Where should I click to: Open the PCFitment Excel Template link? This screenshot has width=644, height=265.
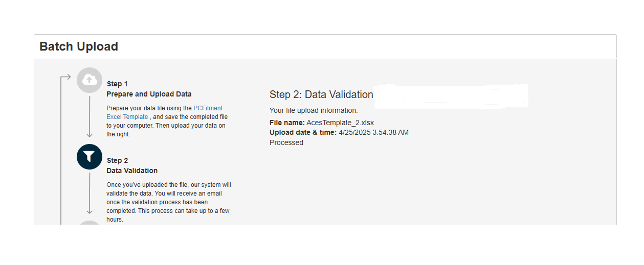208,108
